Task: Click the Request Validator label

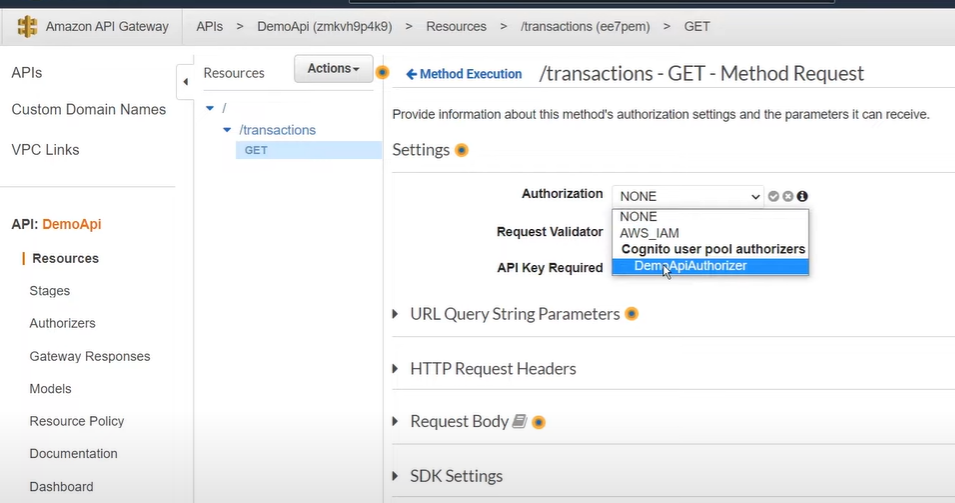Action: 549,232
